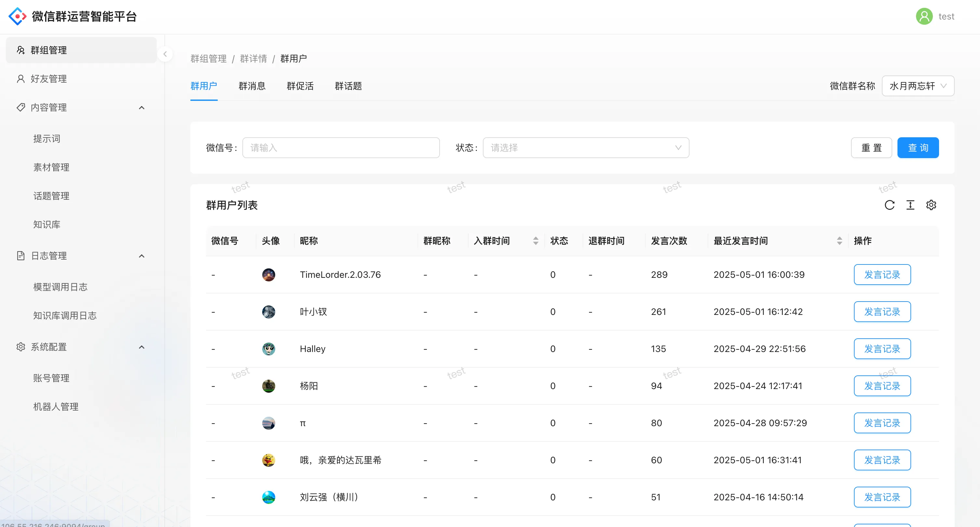This screenshot has height=527, width=980.
Task: Refresh the group user list
Action: pos(889,205)
